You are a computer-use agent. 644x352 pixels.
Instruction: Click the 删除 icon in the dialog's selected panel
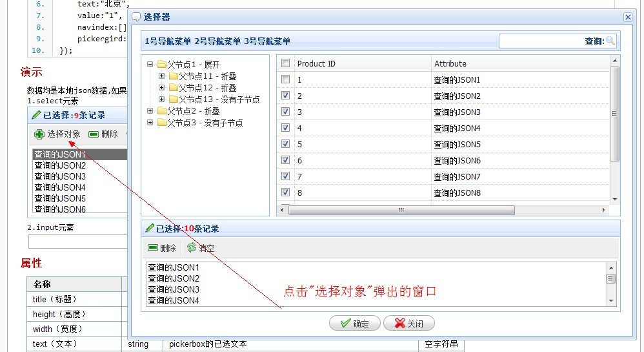tap(153, 248)
